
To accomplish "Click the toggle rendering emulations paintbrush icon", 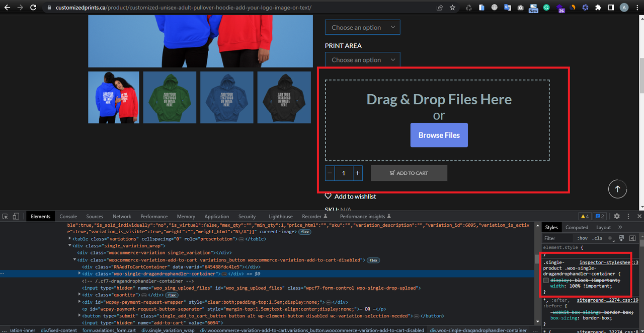I will click(x=621, y=238).
